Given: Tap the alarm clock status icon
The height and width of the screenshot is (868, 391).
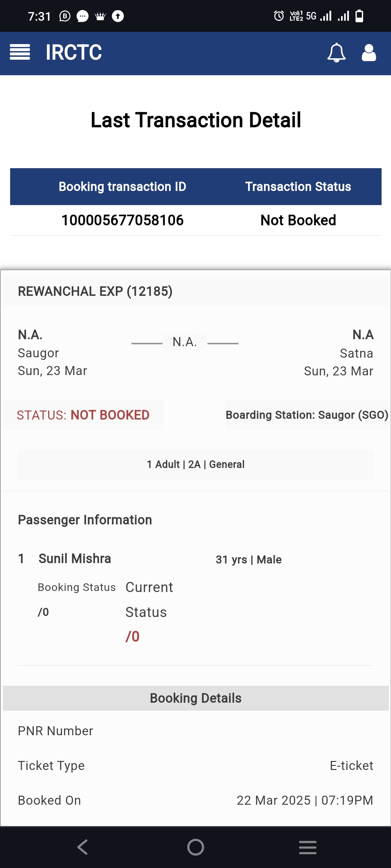Looking at the screenshot, I should (x=279, y=16).
